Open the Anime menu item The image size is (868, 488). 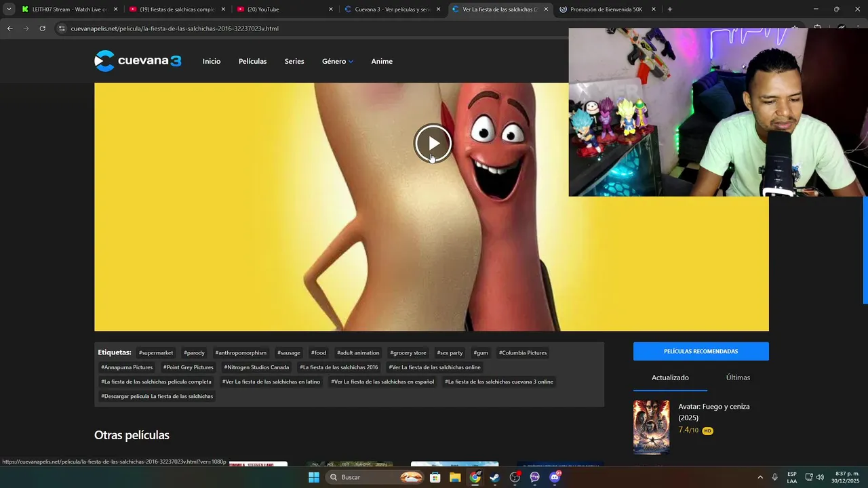point(382,61)
